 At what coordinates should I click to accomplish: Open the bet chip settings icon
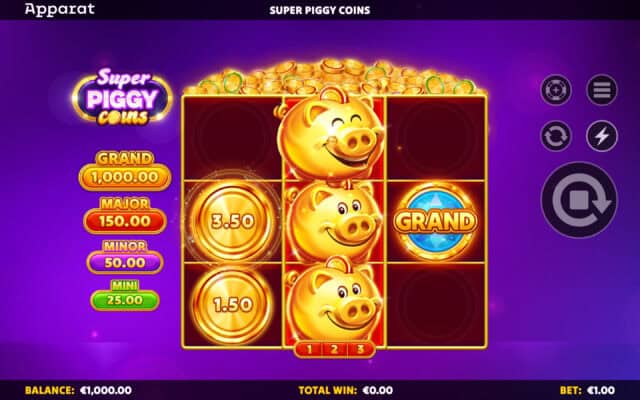point(556,90)
